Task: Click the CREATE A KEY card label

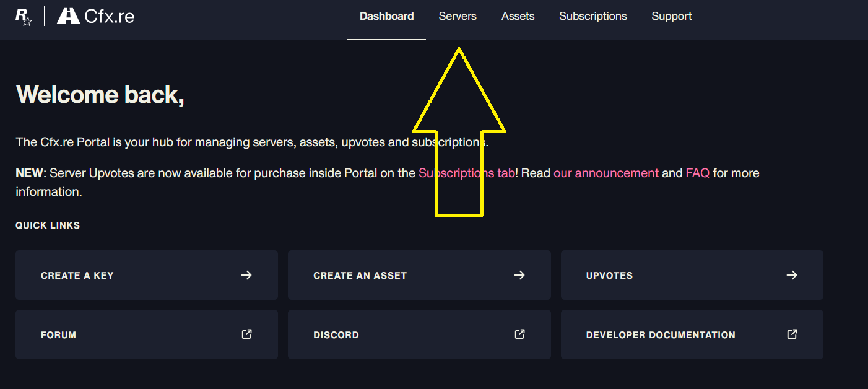Action: click(x=77, y=276)
